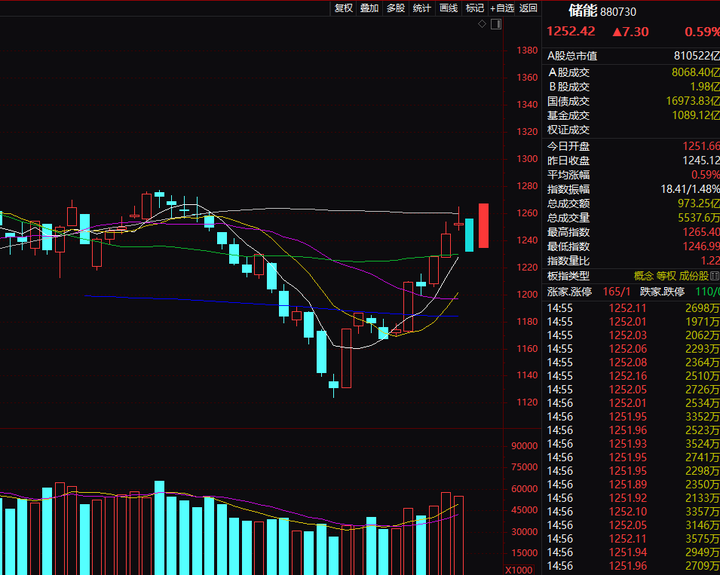Viewport: 720px width, 575px height.
Task: Toggle the side panel layout icon
Action: (496, 24)
